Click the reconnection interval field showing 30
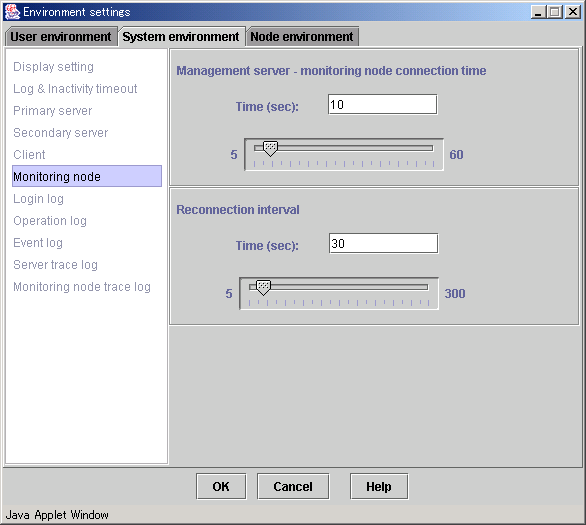Screen dimensions: 586x525 click(383, 244)
